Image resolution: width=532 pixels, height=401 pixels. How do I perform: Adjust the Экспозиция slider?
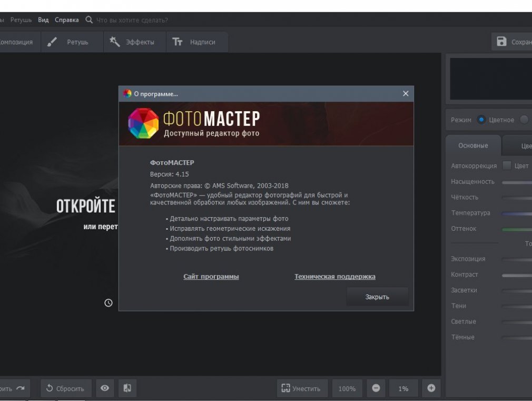click(517, 260)
